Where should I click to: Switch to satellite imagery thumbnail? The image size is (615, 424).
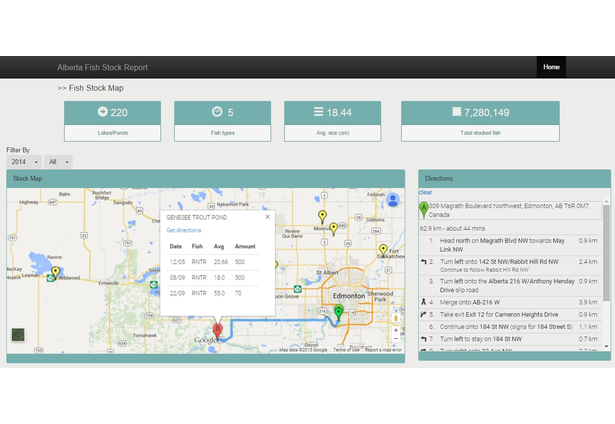[18, 335]
